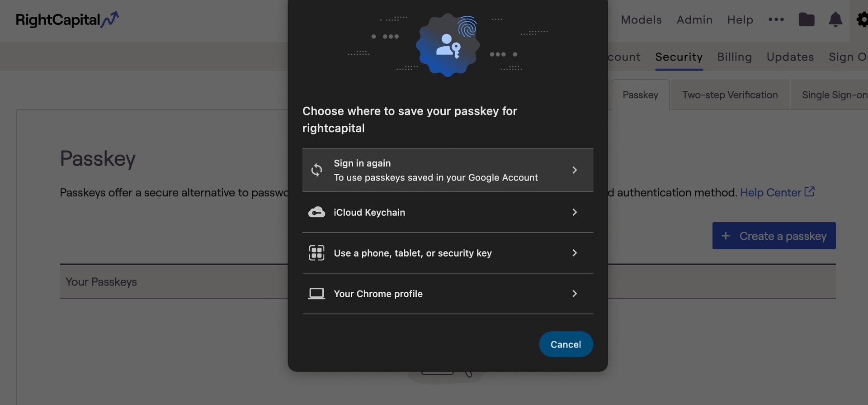The height and width of the screenshot is (405, 868).
Task: Click the Create a passkey button
Action: pyautogui.click(x=774, y=236)
